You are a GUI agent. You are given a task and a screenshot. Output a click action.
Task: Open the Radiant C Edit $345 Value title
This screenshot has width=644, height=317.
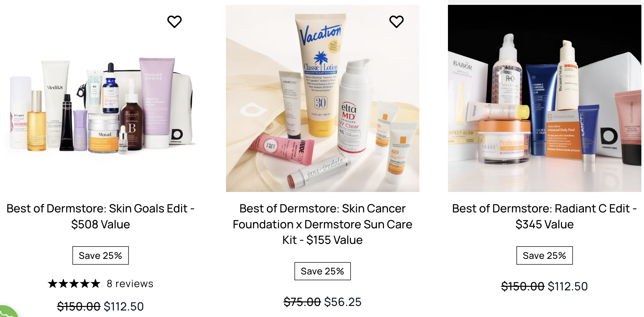(x=545, y=216)
